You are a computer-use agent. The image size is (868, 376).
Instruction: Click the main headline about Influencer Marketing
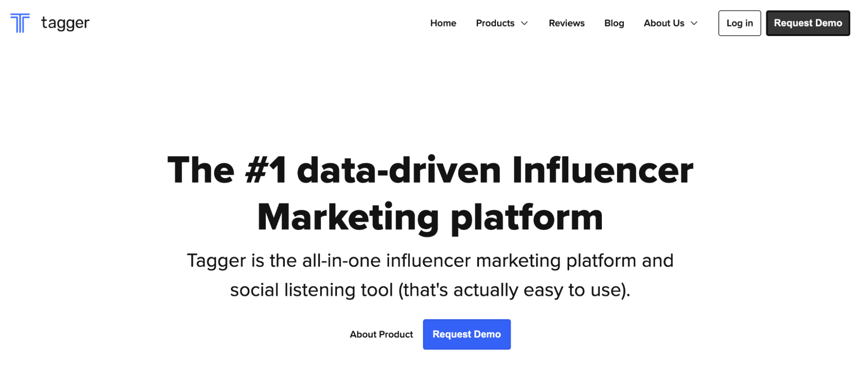(430, 194)
